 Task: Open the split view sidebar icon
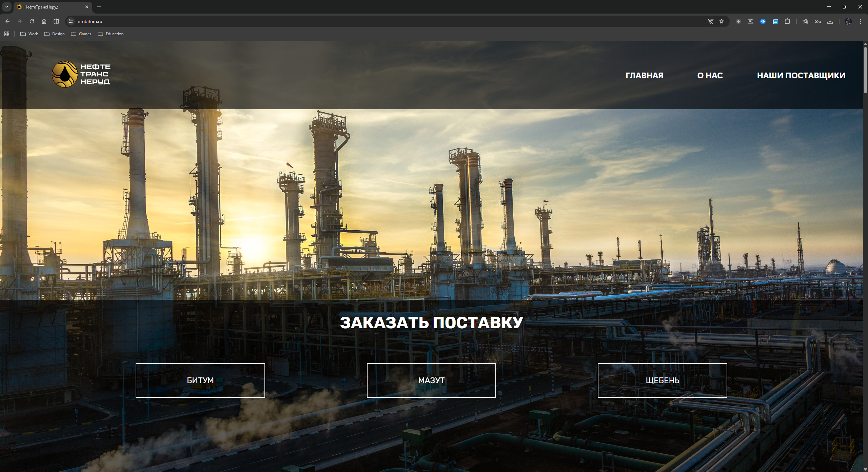click(56, 21)
